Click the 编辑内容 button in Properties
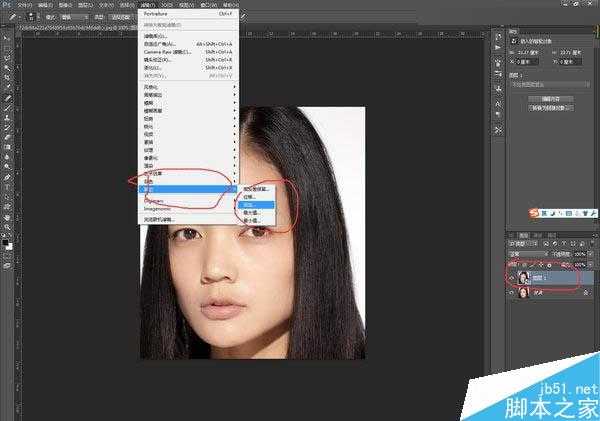The image size is (600, 421). [551, 99]
